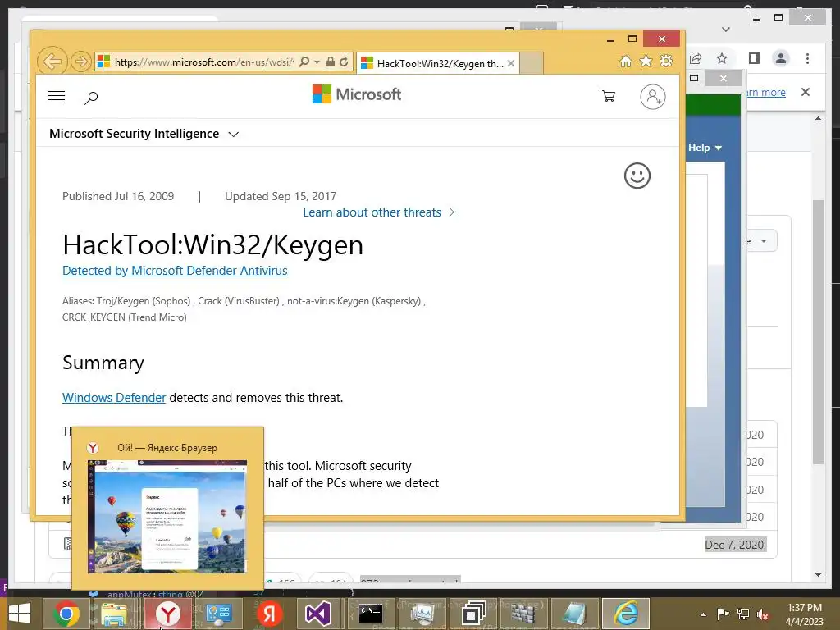Open the shopping cart icon
Image resolution: width=840 pixels, height=630 pixels.
(609, 96)
